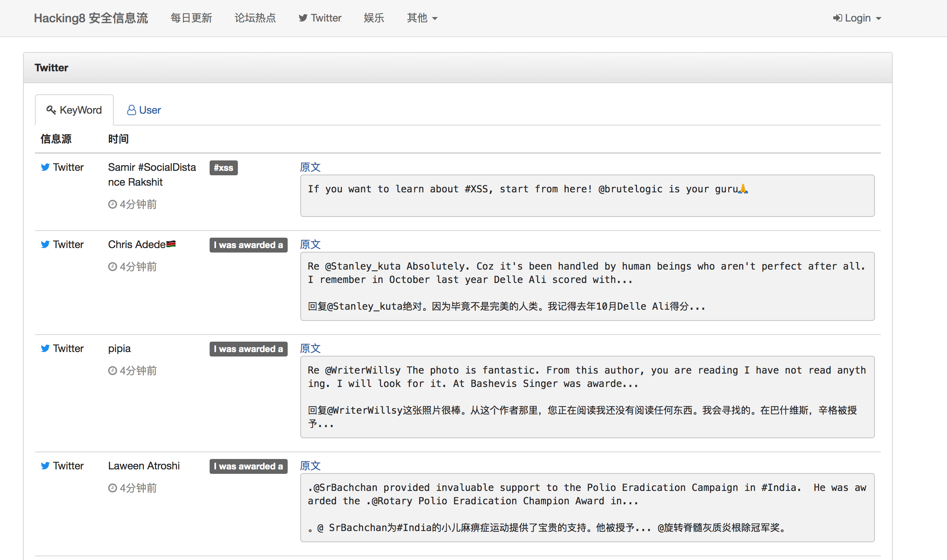Click clock icon under Samir Rakshit
This screenshot has height=560, width=947.
tap(113, 205)
